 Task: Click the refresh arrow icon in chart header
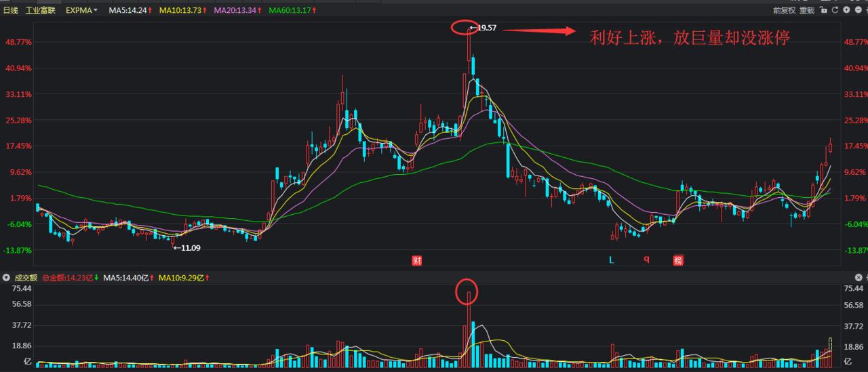click(x=835, y=10)
